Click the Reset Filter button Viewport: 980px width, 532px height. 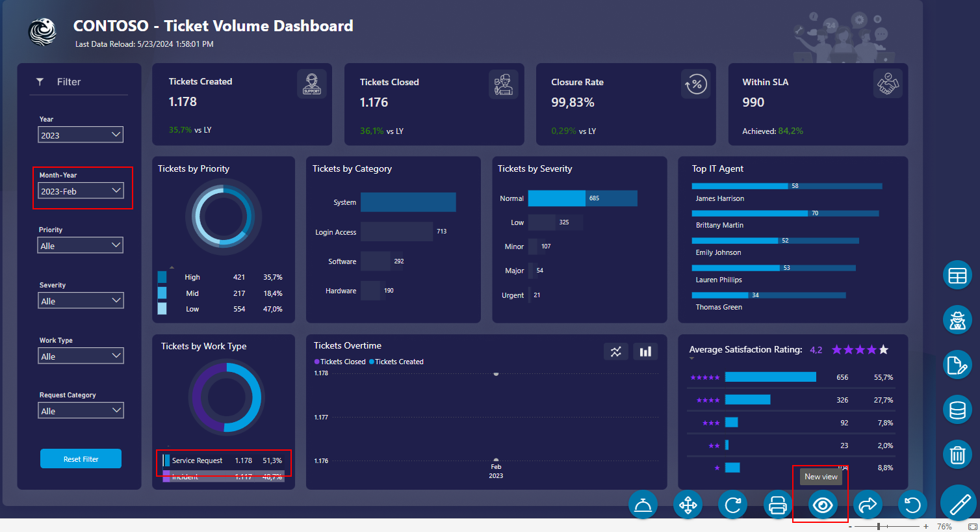click(x=81, y=459)
